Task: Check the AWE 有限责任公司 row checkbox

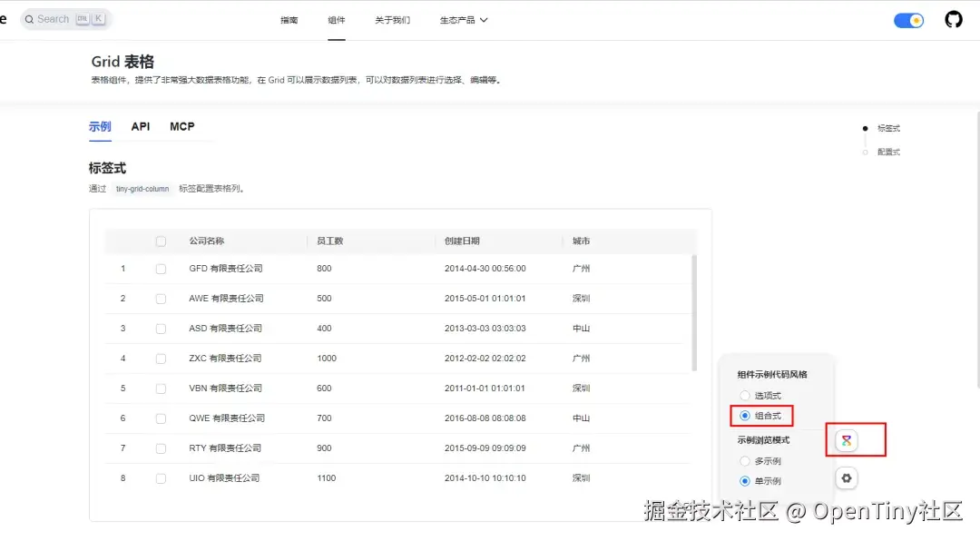Action: coord(162,299)
